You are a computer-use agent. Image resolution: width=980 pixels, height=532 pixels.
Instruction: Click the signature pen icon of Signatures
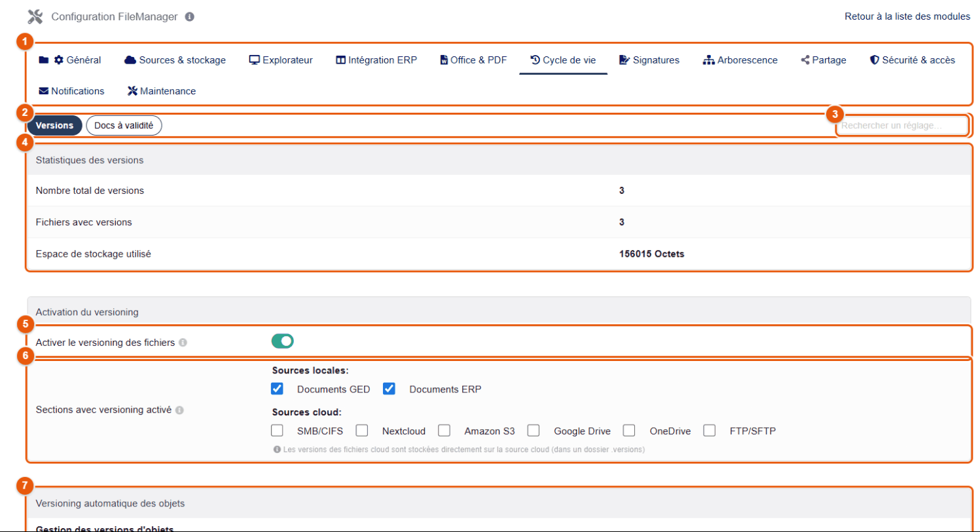[x=625, y=60]
